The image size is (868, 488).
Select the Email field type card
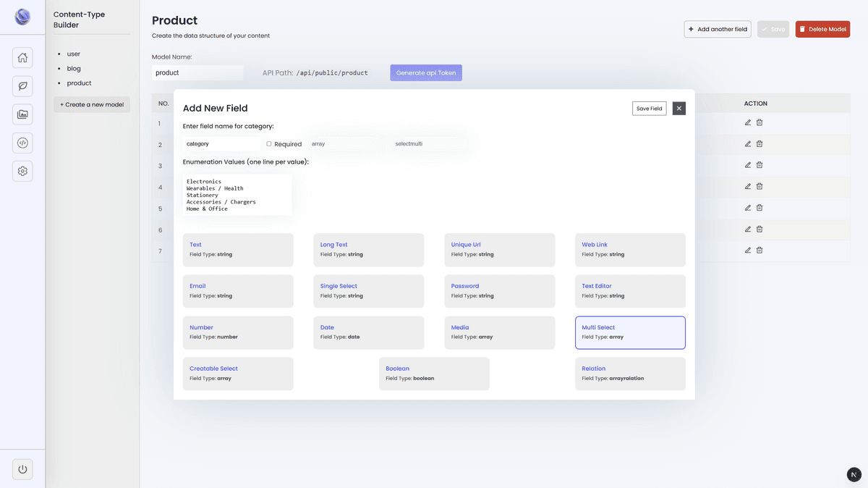tap(238, 291)
